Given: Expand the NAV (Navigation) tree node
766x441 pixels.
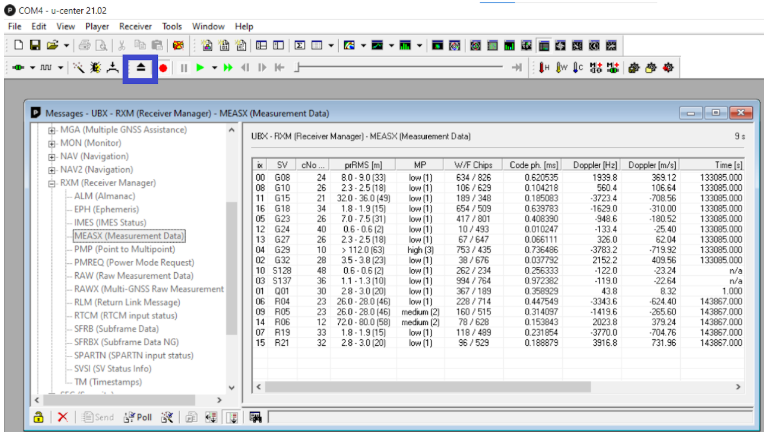Looking at the screenshot, I should coord(51,157).
